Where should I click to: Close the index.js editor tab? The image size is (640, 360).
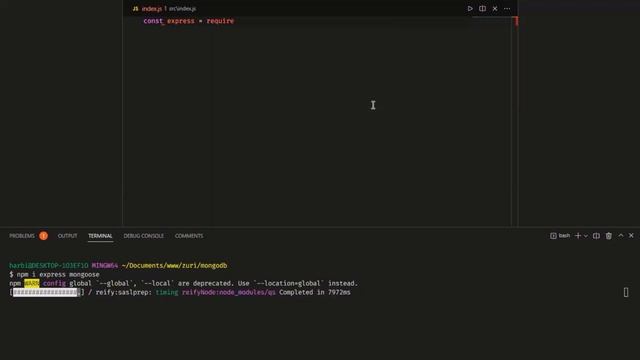[495, 9]
